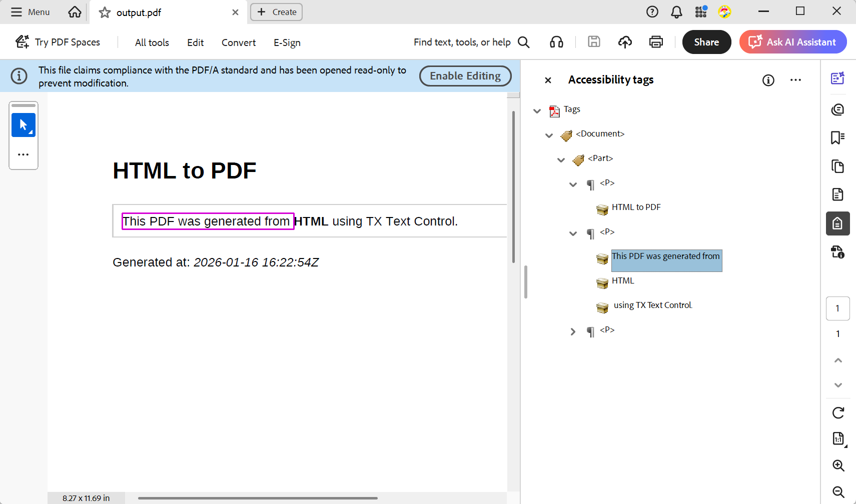Click the Enable Editing button

click(x=465, y=75)
